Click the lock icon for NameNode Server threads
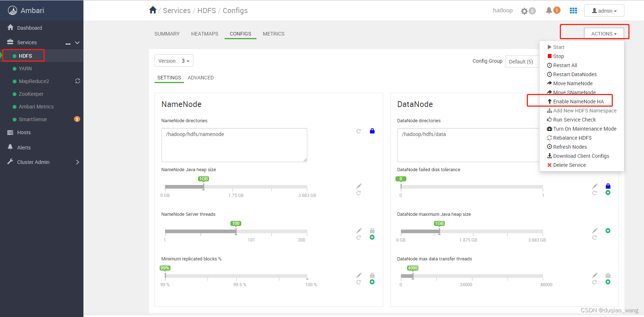 372,231
